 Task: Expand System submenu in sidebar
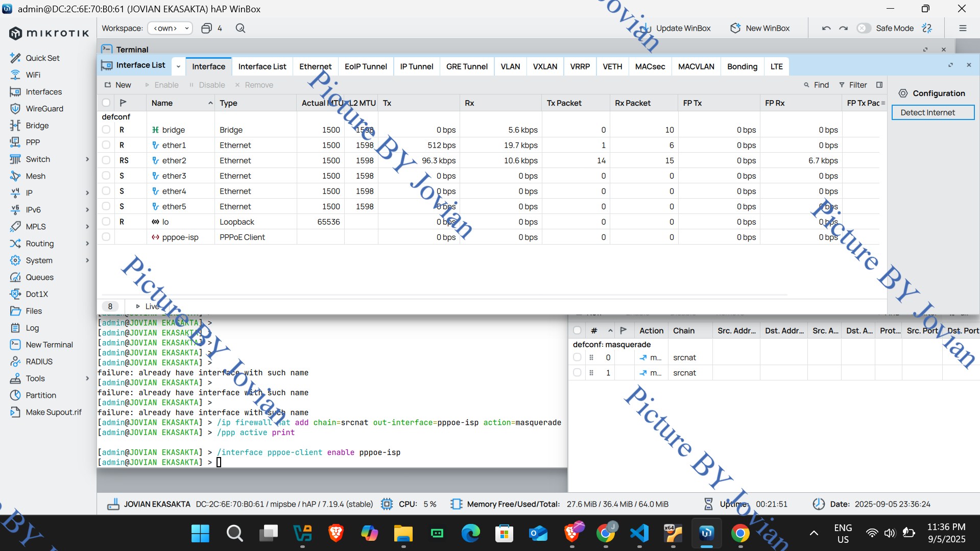(87, 260)
